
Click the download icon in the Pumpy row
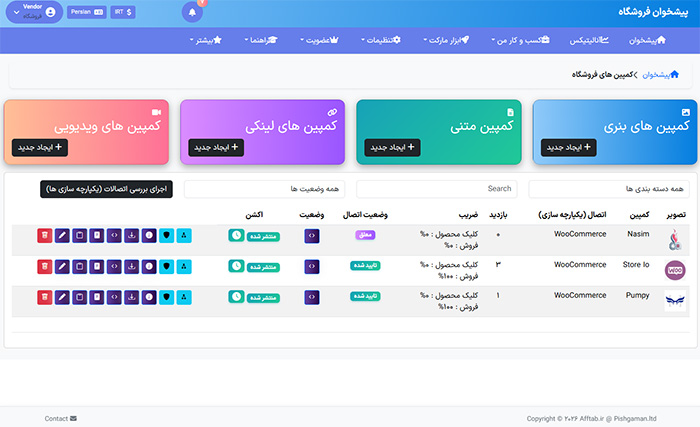pos(131,296)
